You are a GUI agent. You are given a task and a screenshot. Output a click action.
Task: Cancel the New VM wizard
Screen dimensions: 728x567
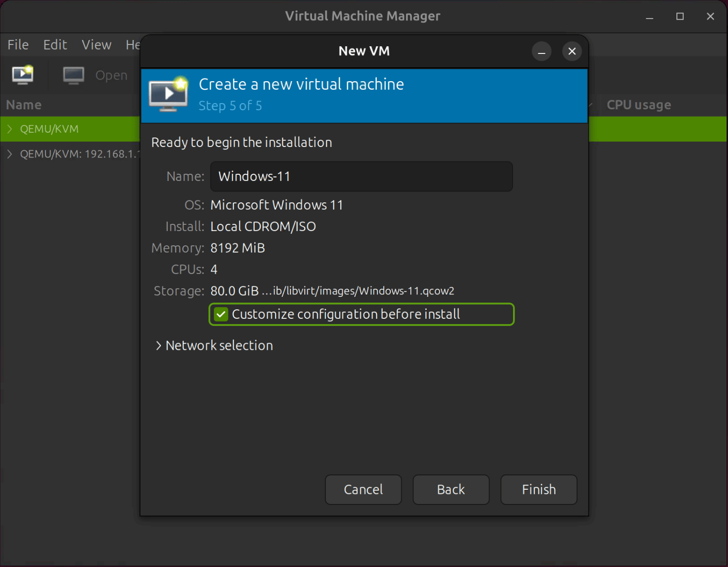363,489
